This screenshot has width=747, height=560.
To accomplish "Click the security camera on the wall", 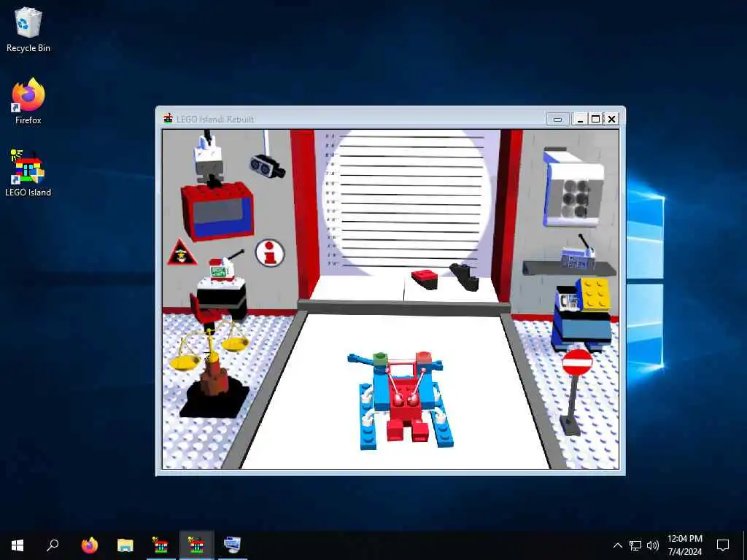I will pos(267,166).
